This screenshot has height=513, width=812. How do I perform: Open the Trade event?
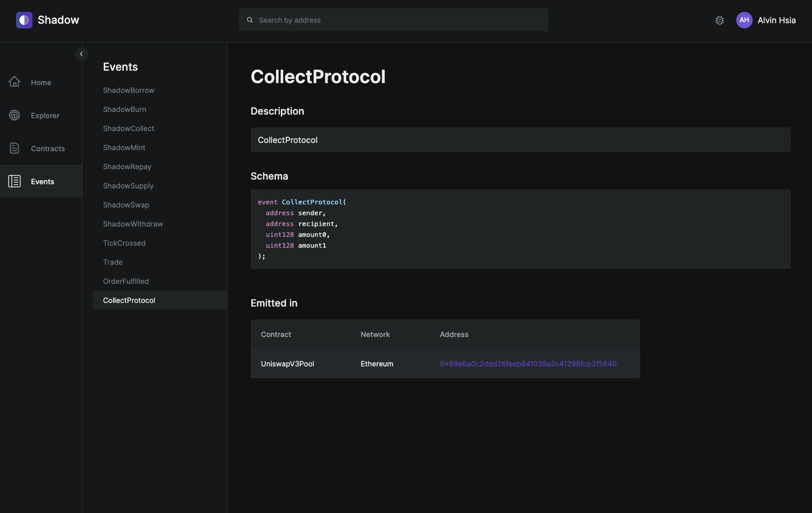pos(112,262)
